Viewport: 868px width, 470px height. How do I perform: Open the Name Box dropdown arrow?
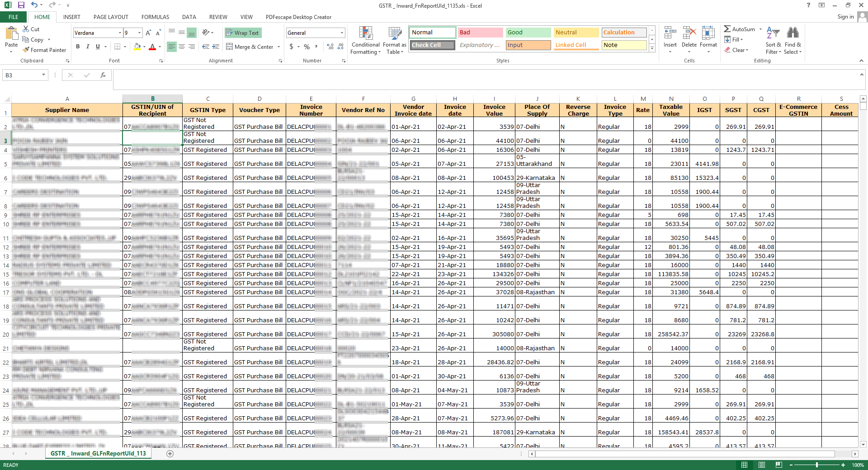tap(43, 75)
